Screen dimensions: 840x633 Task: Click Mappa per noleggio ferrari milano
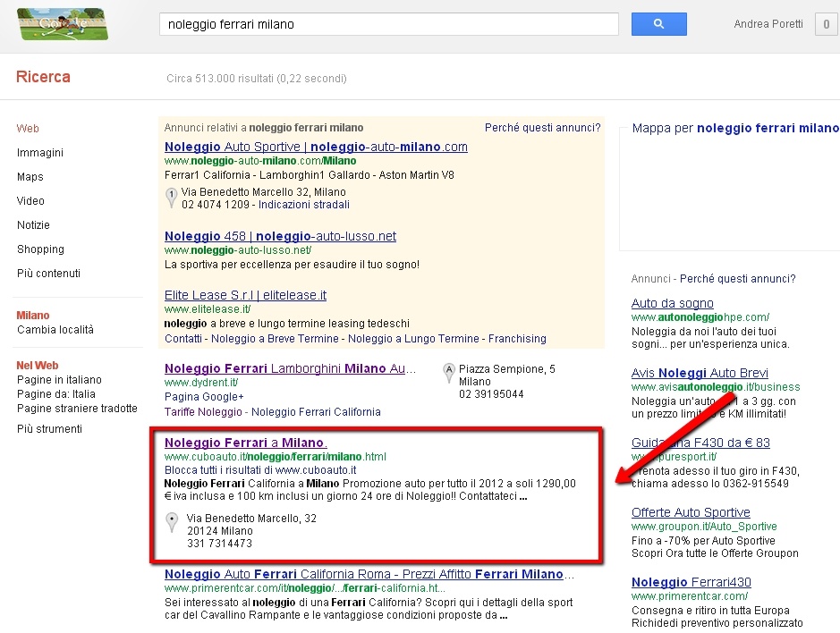click(735, 128)
